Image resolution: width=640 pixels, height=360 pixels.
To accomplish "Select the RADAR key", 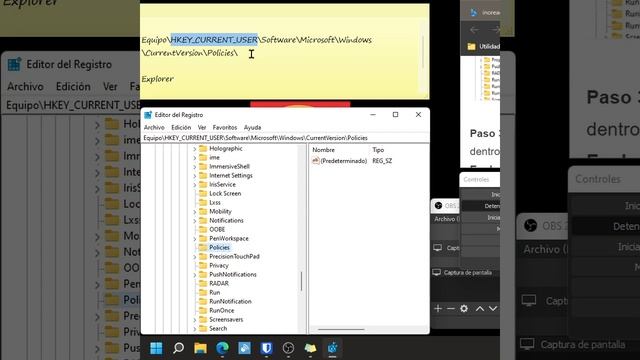I will pyautogui.click(x=219, y=283).
